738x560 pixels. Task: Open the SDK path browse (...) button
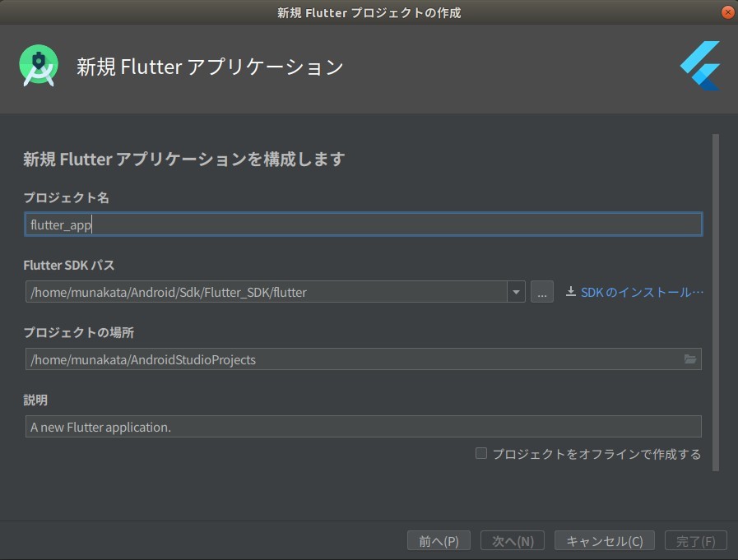[x=541, y=292]
